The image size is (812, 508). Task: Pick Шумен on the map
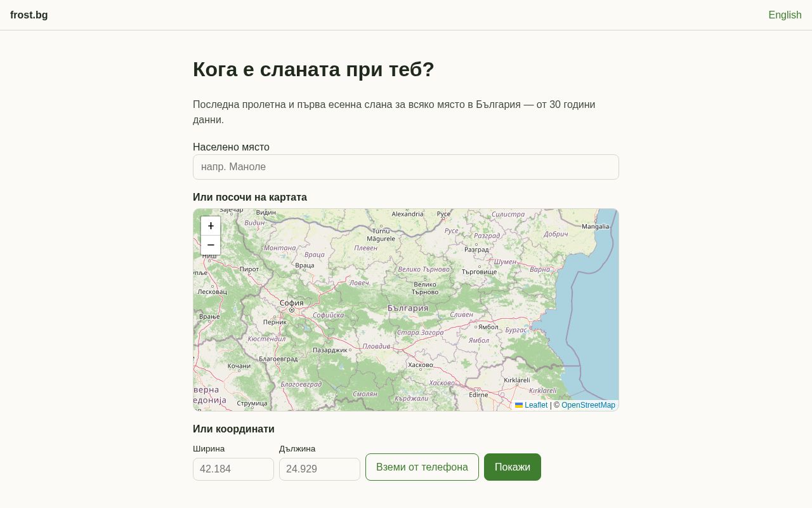coord(506,262)
